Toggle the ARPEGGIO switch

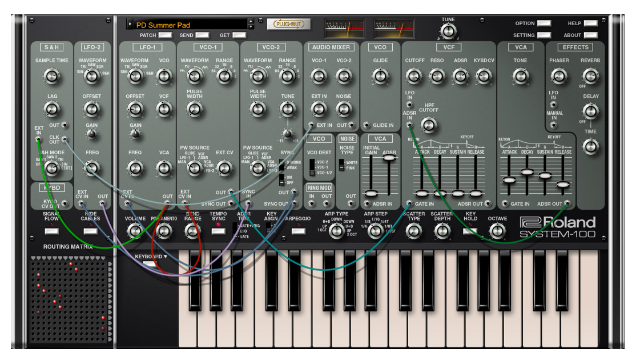click(x=298, y=231)
